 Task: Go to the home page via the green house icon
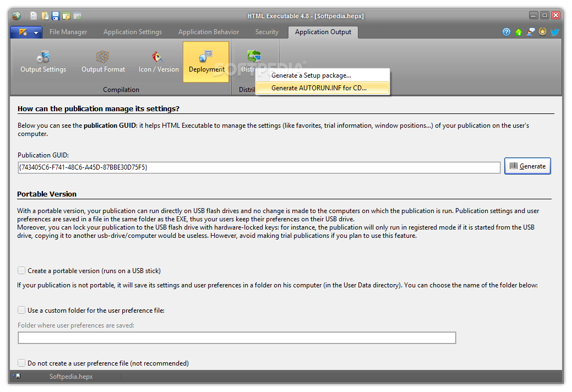point(519,32)
